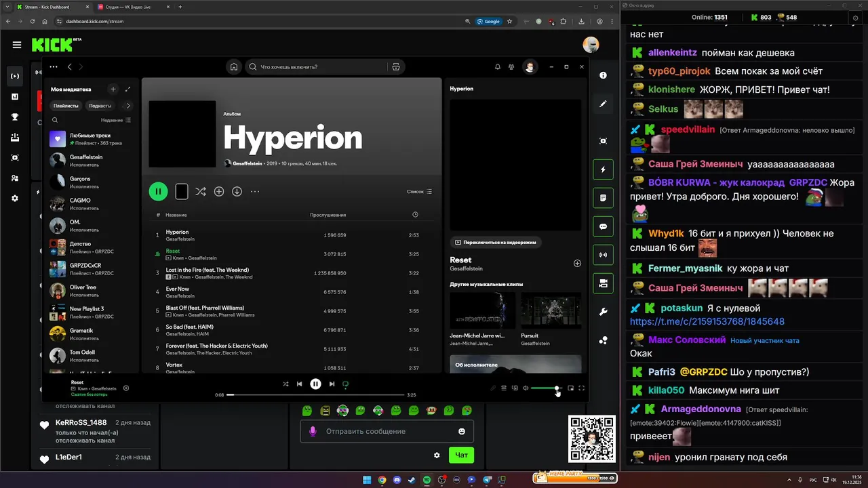Open more options dots for Hyperion album
The width and height of the screenshot is (868, 488).
255,192
